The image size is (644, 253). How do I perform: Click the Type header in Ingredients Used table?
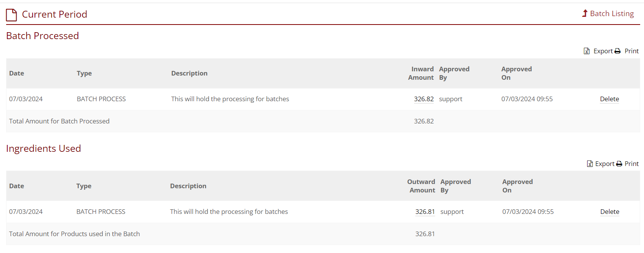coord(84,186)
